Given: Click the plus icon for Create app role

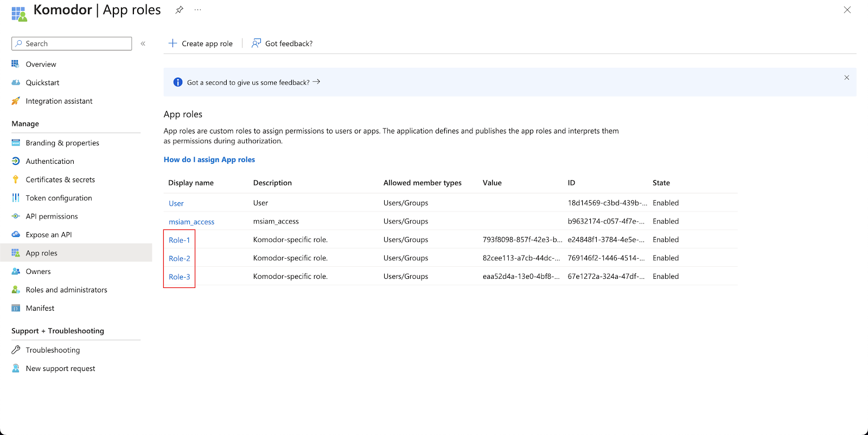Looking at the screenshot, I should (173, 43).
